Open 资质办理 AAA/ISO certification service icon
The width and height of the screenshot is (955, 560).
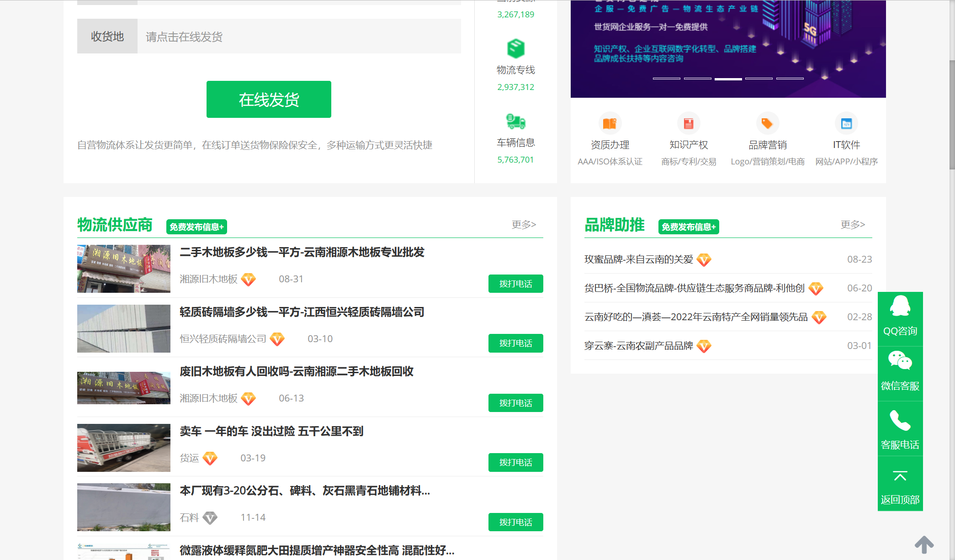click(x=610, y=123)
